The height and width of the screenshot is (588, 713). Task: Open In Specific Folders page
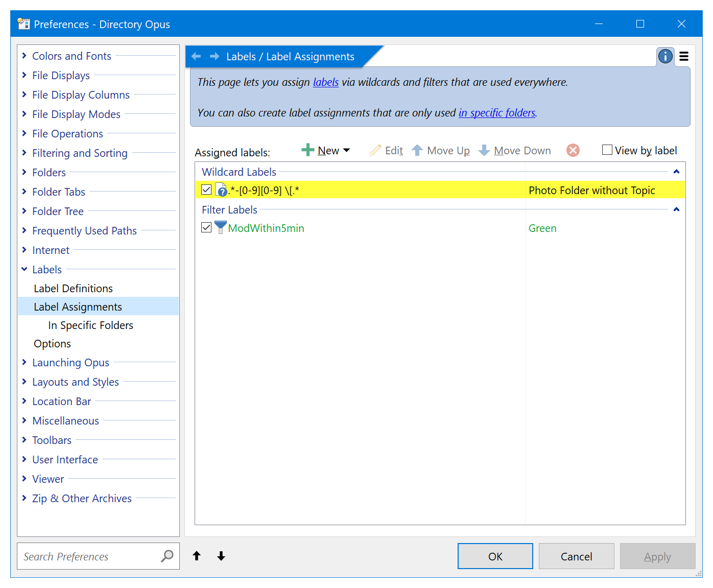(x=90, y=325)
